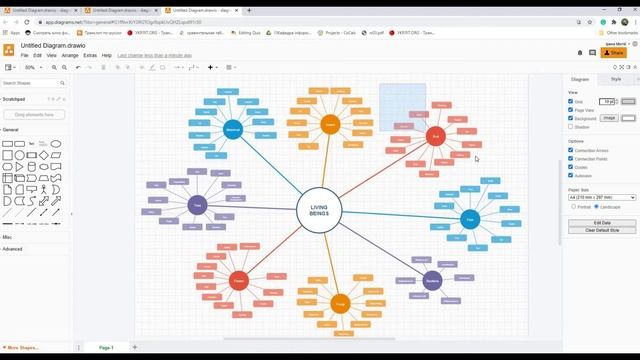Select Portrait orientation radio button
The image size is (640, 360).
[573, 207]
